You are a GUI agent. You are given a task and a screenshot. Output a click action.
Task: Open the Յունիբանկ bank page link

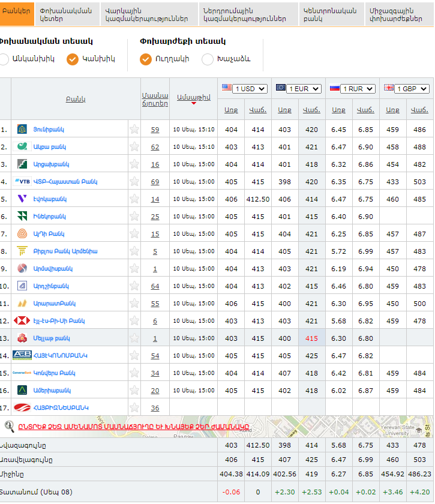(x=49, y=129)
